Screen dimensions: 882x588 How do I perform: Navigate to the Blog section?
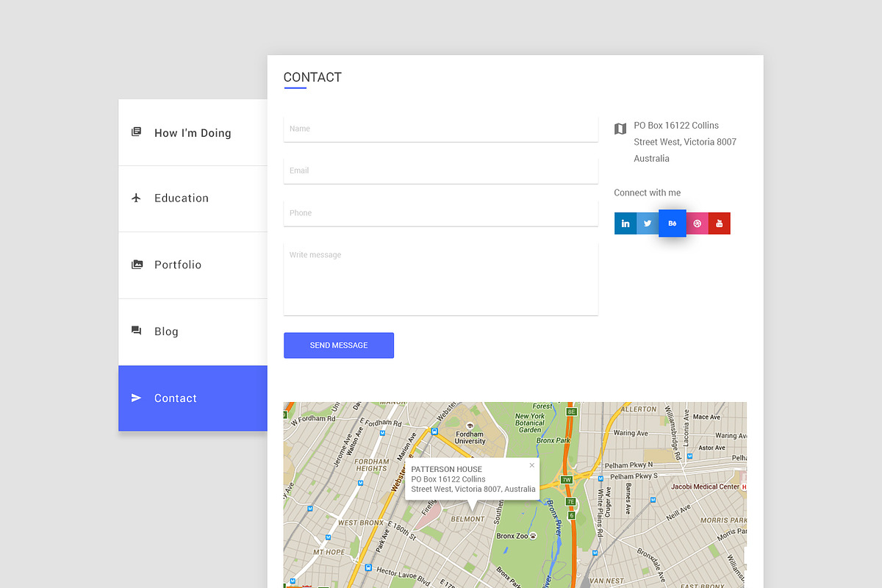tap(193, 332)
